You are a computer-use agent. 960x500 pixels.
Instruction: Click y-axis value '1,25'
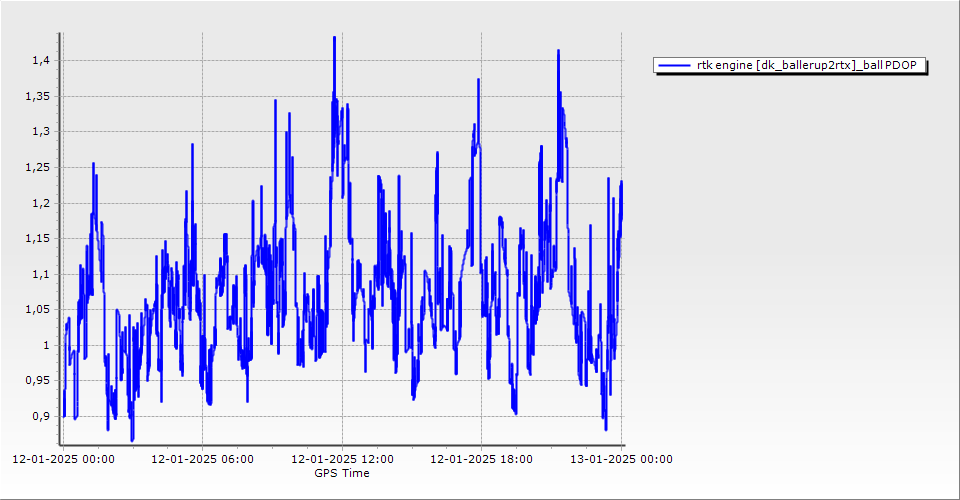point(37,167)
